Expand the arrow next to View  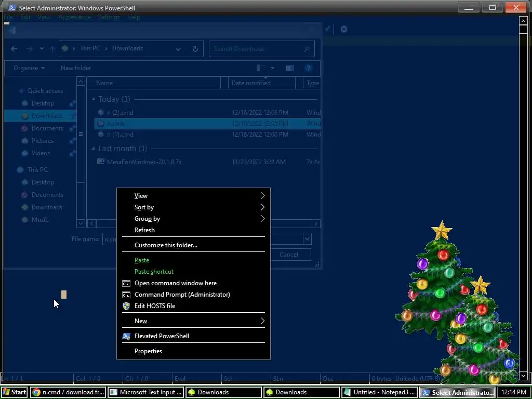[x=262, y=196]
